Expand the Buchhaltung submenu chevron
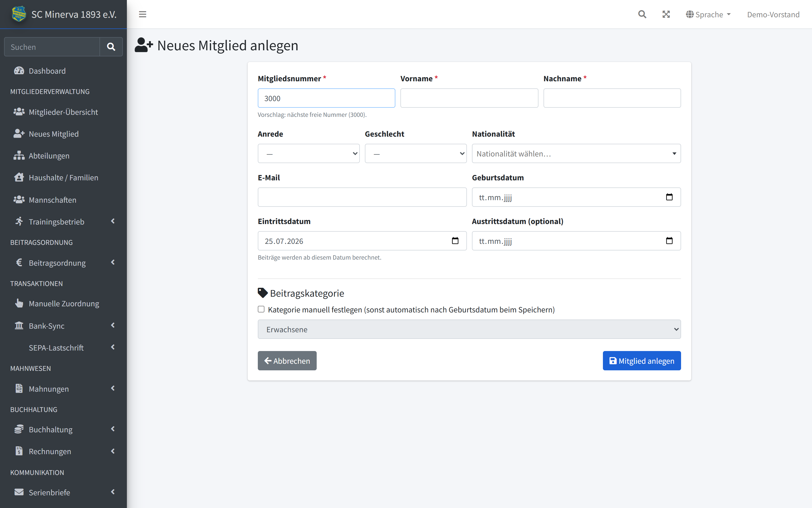812x508 pixels. pos(113,429)
